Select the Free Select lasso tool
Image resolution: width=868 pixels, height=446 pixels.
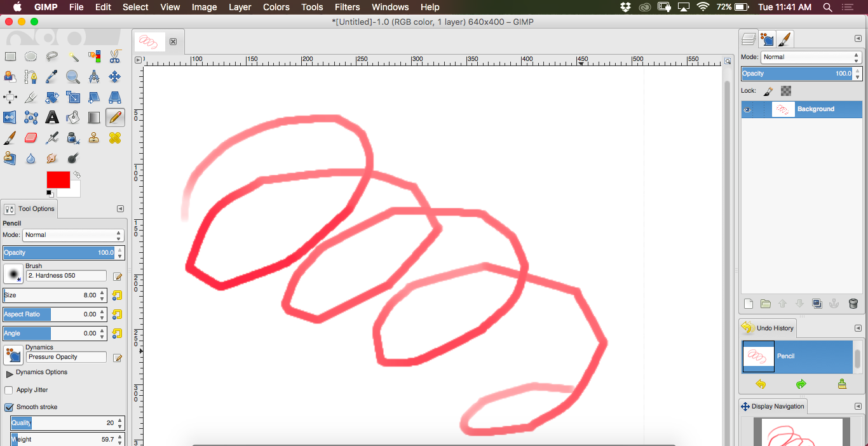pos(52,57)
